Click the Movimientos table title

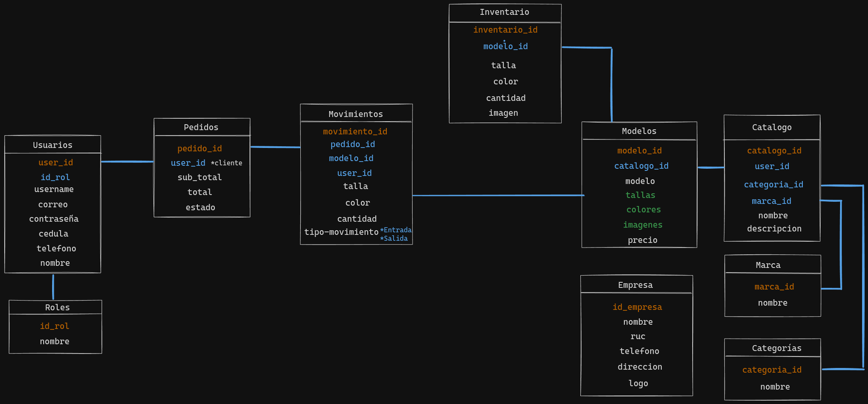point(356,114)
